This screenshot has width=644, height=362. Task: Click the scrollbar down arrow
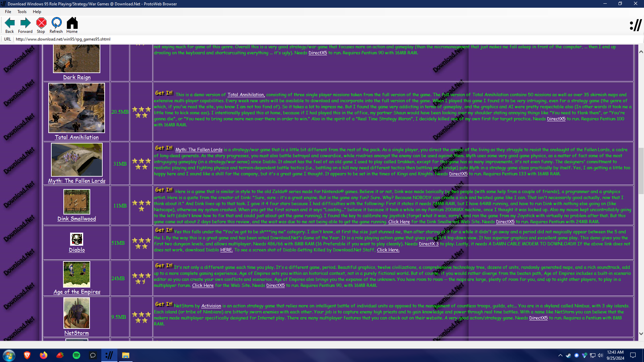[641, 334]
